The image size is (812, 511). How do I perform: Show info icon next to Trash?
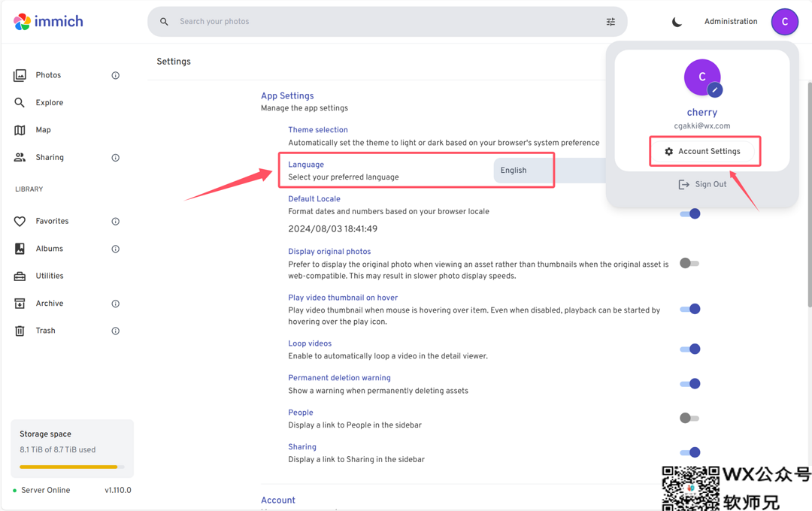coord(116,331)
